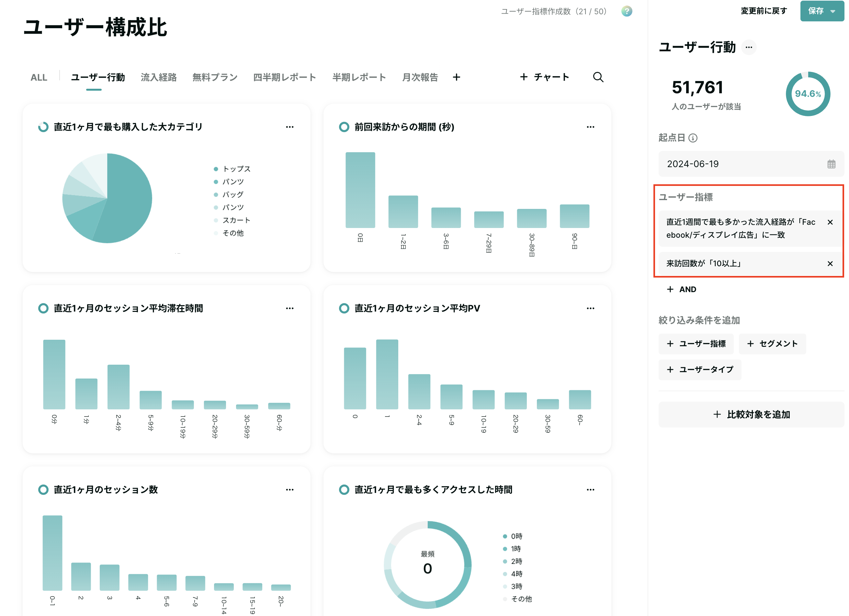Remove the 来訪回数が「10以上」 condition

coord(830,264)
